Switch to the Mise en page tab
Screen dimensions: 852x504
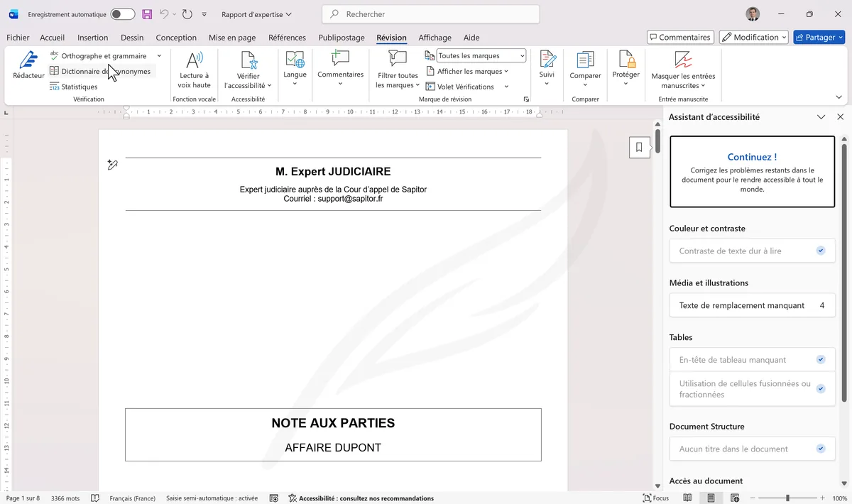click(232, 38)
